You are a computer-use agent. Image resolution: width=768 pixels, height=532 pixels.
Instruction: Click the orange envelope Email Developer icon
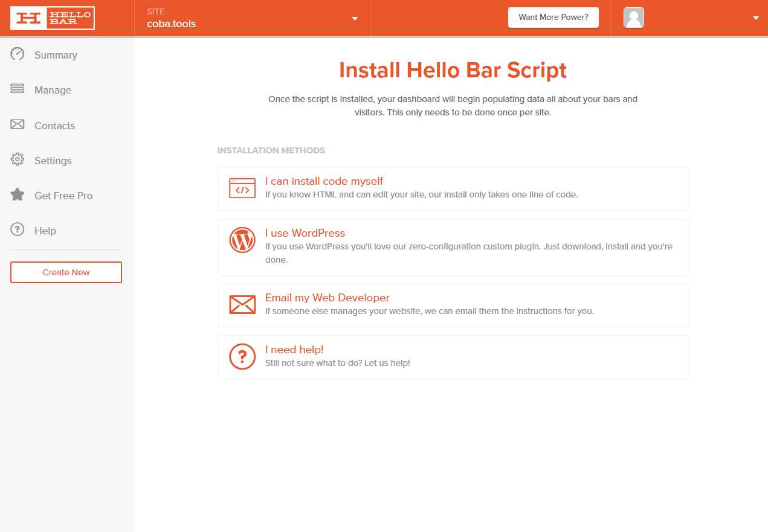point(242,304)
